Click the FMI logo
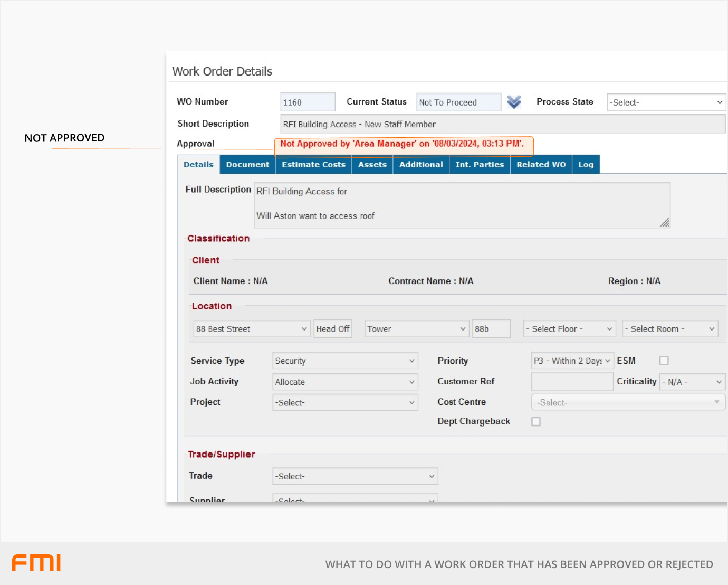 [x=36, y=563]
